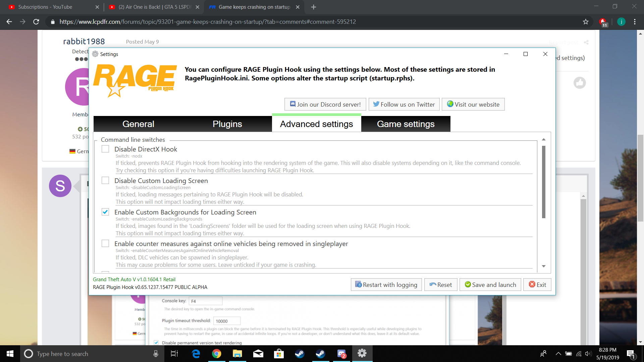Open Follow us on Twitter link

pyautogui.click(x=404, y=104)
